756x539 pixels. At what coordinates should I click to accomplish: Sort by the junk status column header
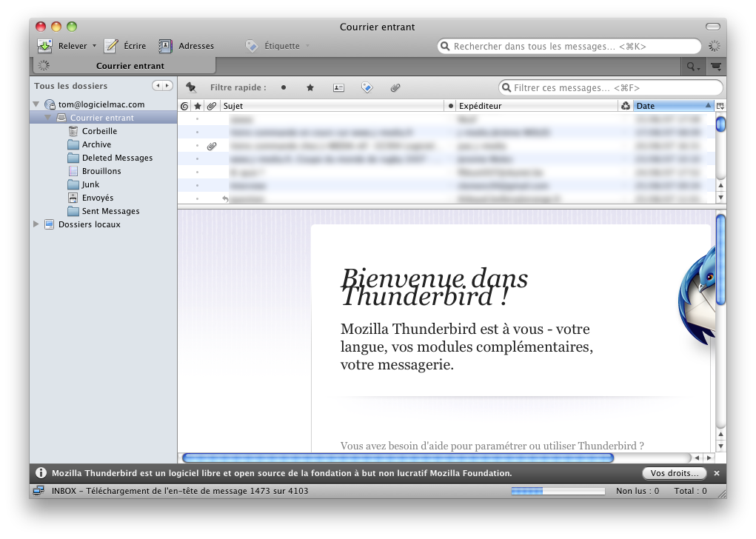tap(626, 106)
